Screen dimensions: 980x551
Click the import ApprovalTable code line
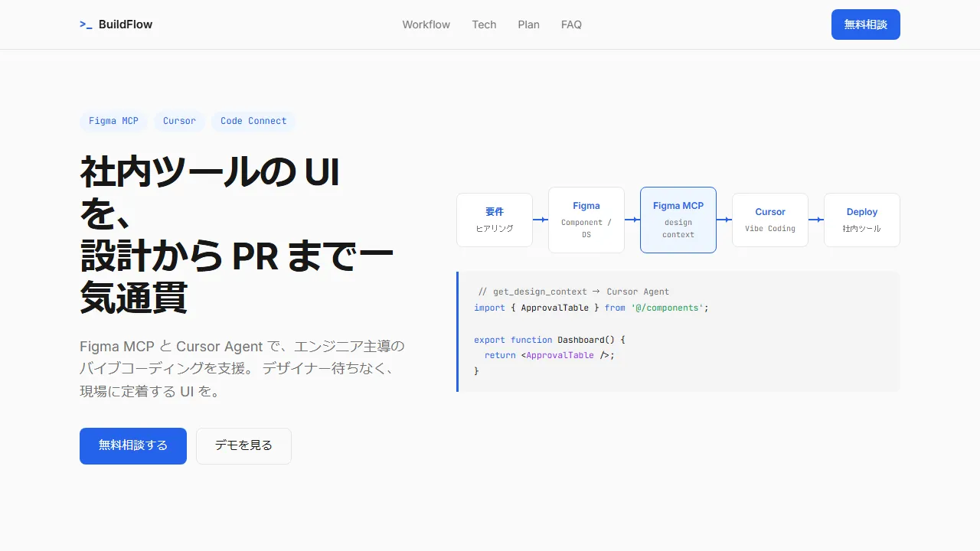(591, 308)
